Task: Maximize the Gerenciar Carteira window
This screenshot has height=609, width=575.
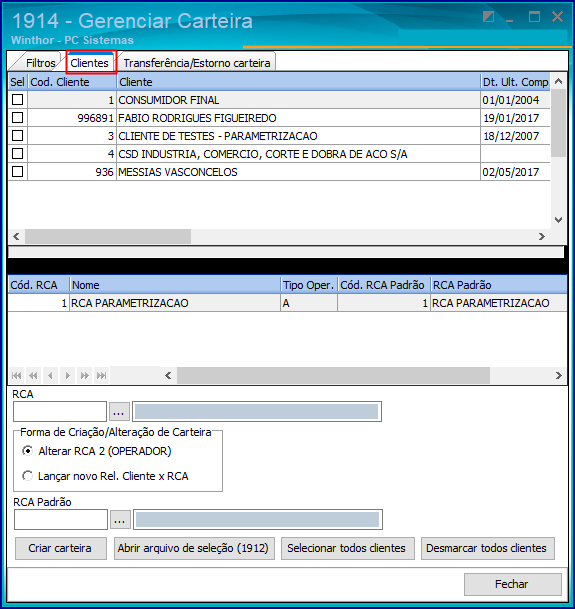Action: 534,17
